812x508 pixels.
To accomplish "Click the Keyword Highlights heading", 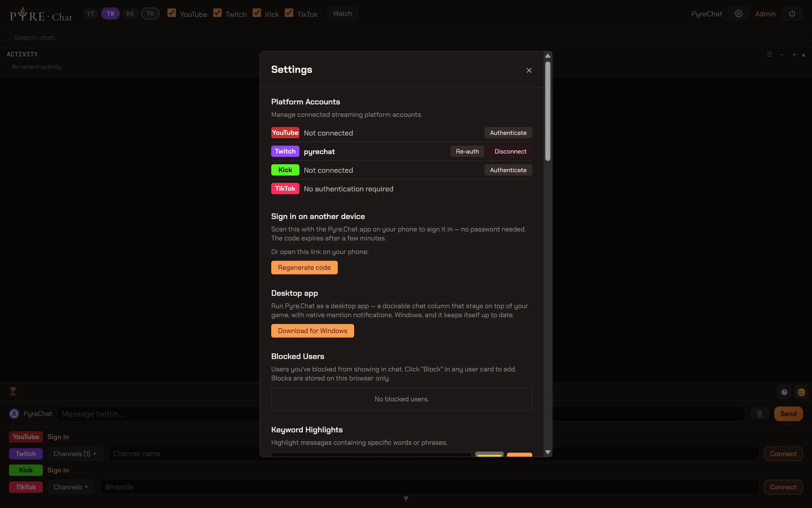I will coord(307,430).
